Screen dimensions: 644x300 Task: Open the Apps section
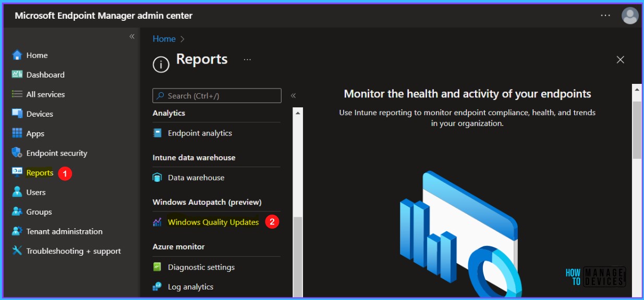[x=35, y=133]
